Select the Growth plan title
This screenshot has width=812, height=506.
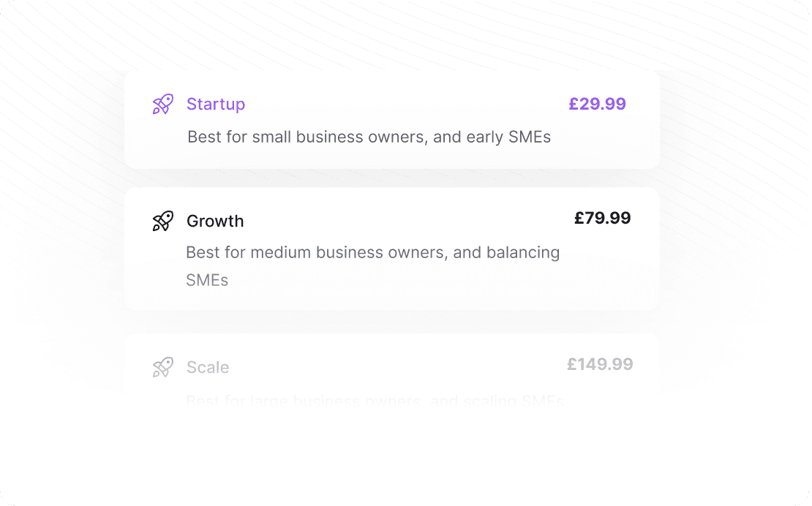(215, 221)
